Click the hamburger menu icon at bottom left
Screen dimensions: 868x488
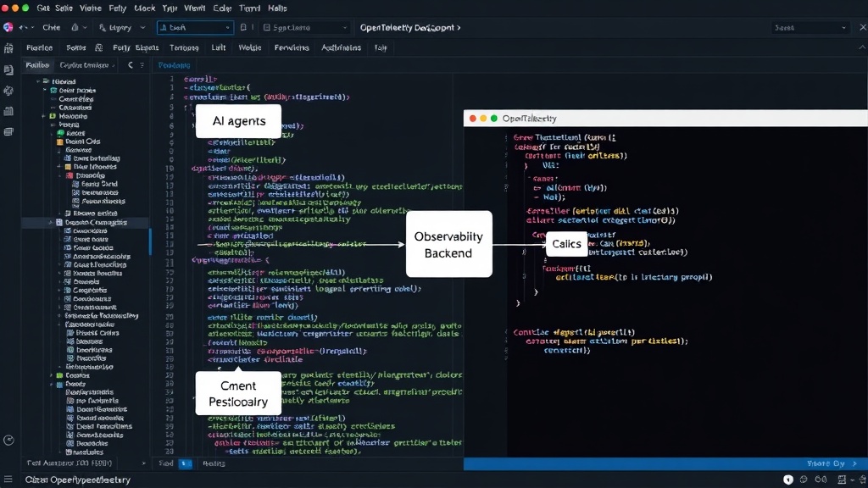[8, 480]
